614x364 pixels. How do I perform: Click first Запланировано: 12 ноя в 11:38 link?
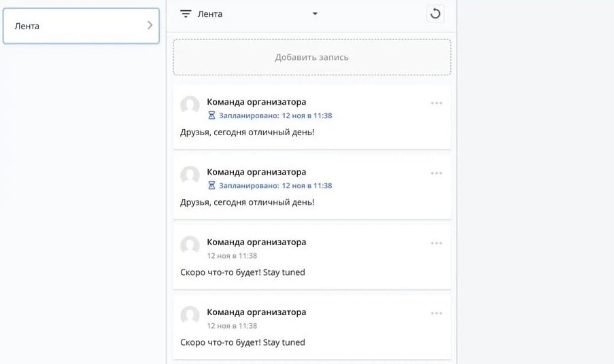point(275,115)
